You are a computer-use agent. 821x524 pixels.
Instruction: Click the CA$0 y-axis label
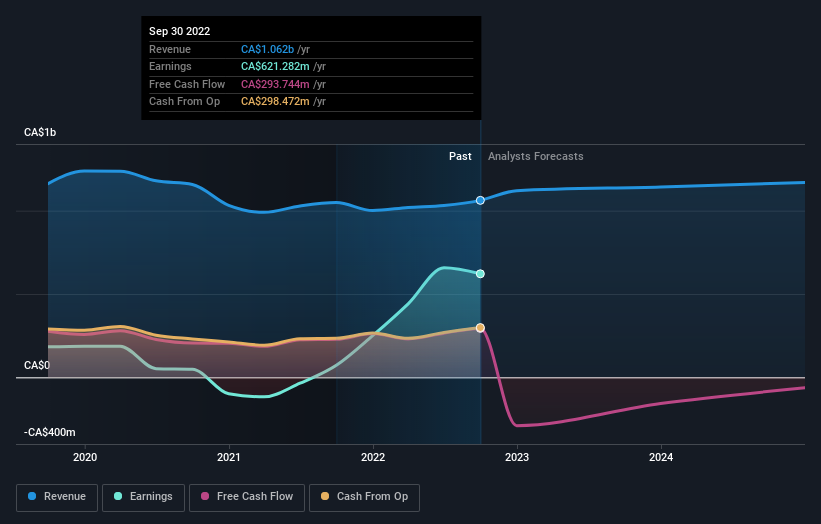click(x=37, y=365)
